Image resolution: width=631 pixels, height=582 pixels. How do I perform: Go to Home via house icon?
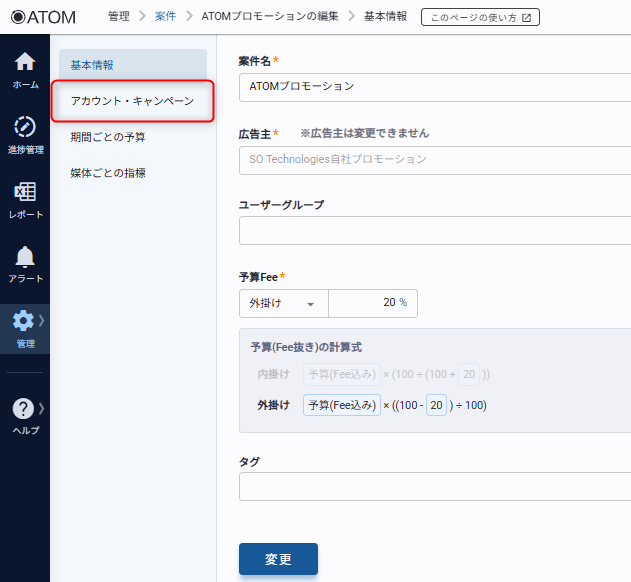(25, 62)
